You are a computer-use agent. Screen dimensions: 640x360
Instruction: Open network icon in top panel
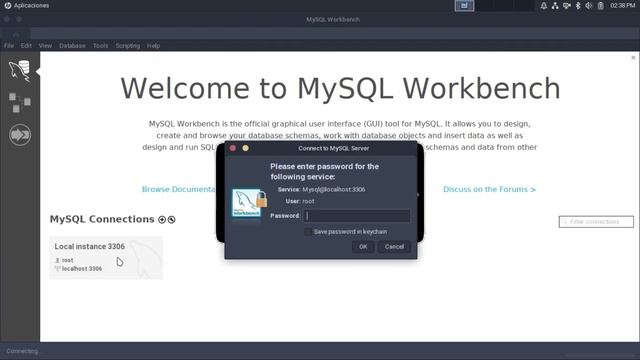[555, 6]
